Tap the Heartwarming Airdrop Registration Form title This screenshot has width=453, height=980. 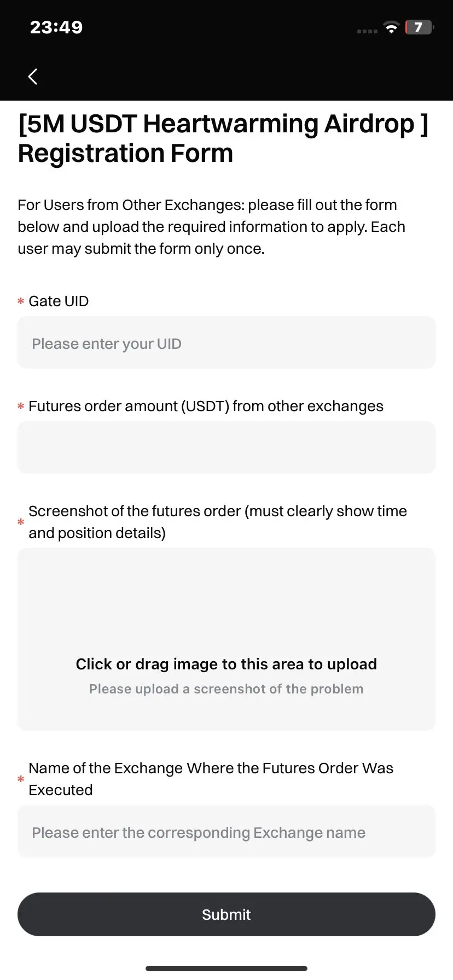(223, 138)
